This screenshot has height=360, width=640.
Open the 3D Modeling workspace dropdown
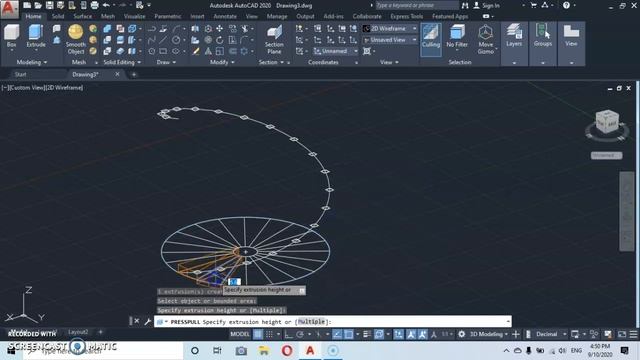(x=489, y=334)
